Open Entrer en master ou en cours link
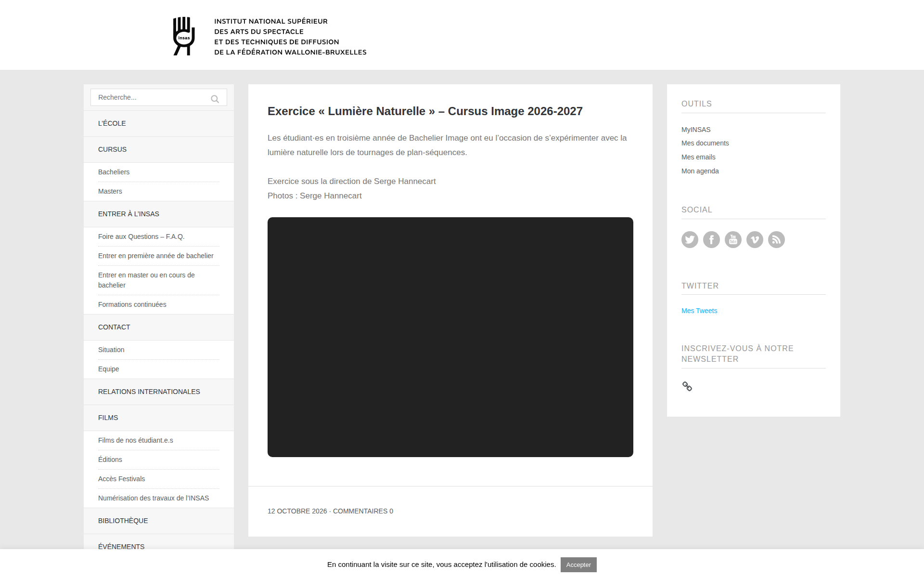 pyautogui.click(x=146, y=280)
